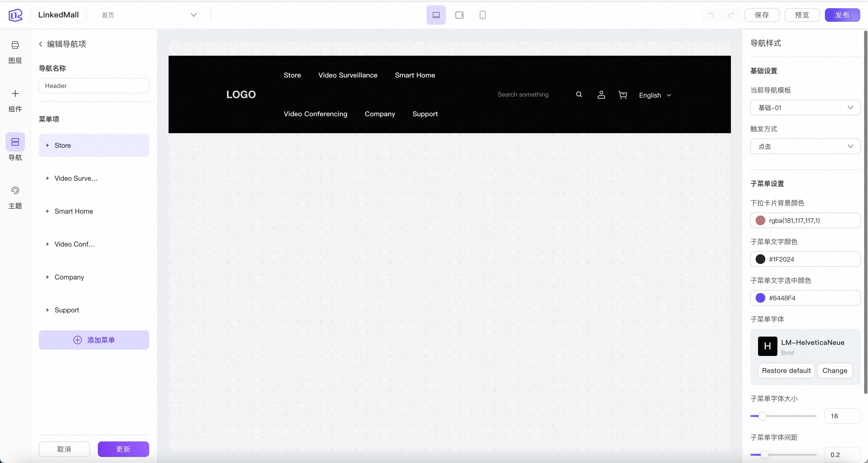Switch to desktop preview device icon
Viewport: 868px width, 463px height.
click(436, 15)
